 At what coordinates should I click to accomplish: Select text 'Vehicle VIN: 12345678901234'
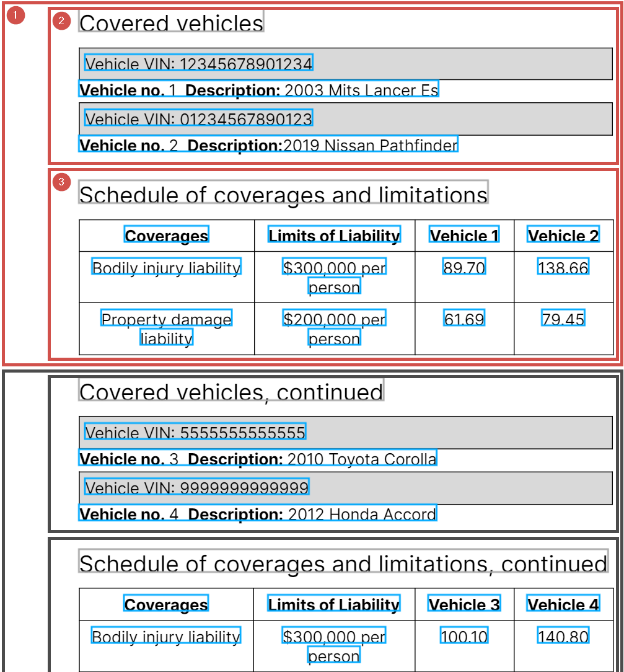[199, 63]
